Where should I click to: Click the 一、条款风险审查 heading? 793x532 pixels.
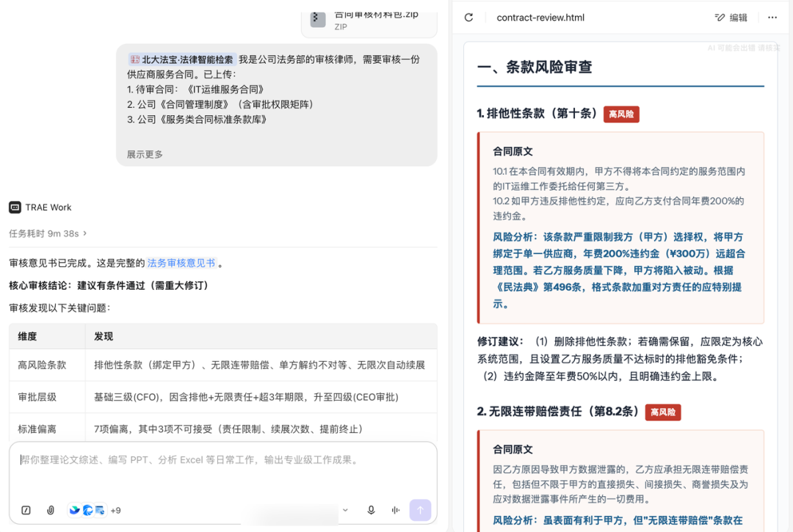535,68
